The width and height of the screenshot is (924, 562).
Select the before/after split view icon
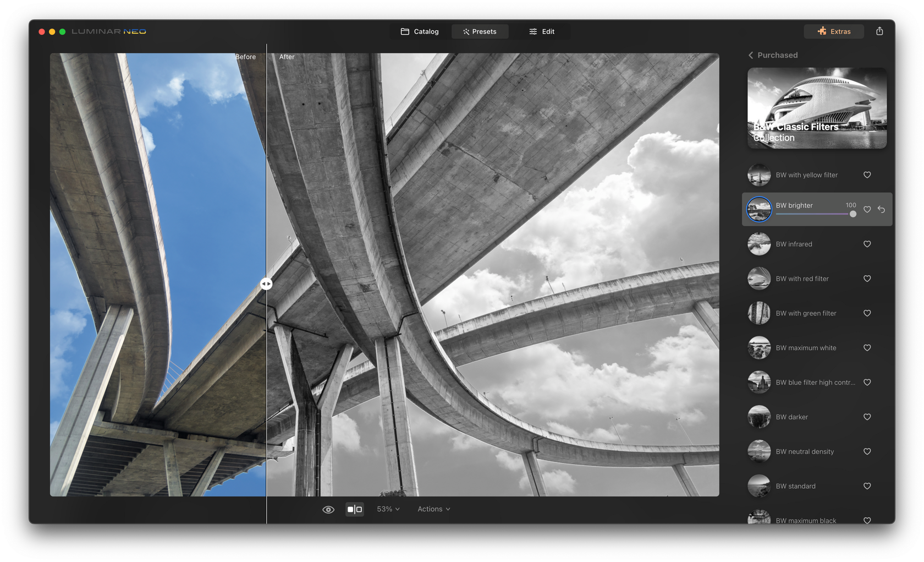[x=354, y=509]
